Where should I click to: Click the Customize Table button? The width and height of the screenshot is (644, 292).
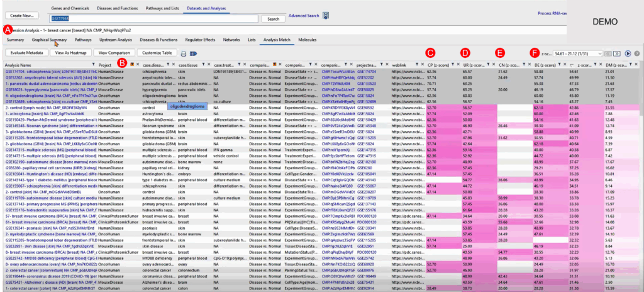[x=157, y=53]
